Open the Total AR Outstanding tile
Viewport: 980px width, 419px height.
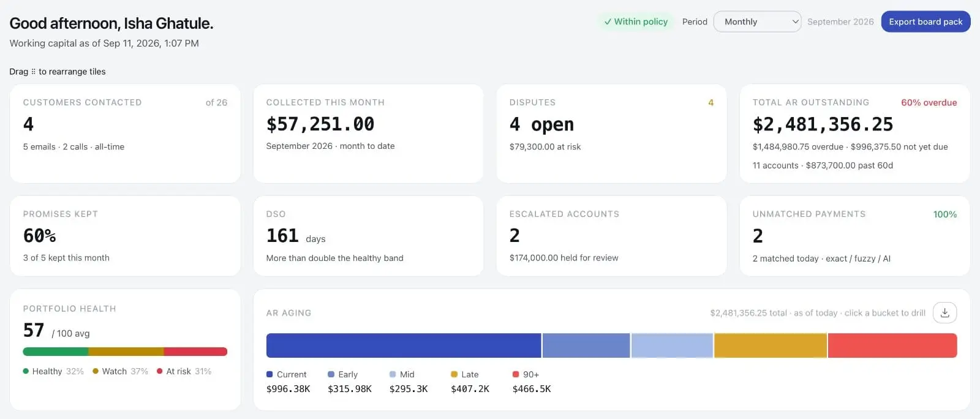[x=854, y=134]
